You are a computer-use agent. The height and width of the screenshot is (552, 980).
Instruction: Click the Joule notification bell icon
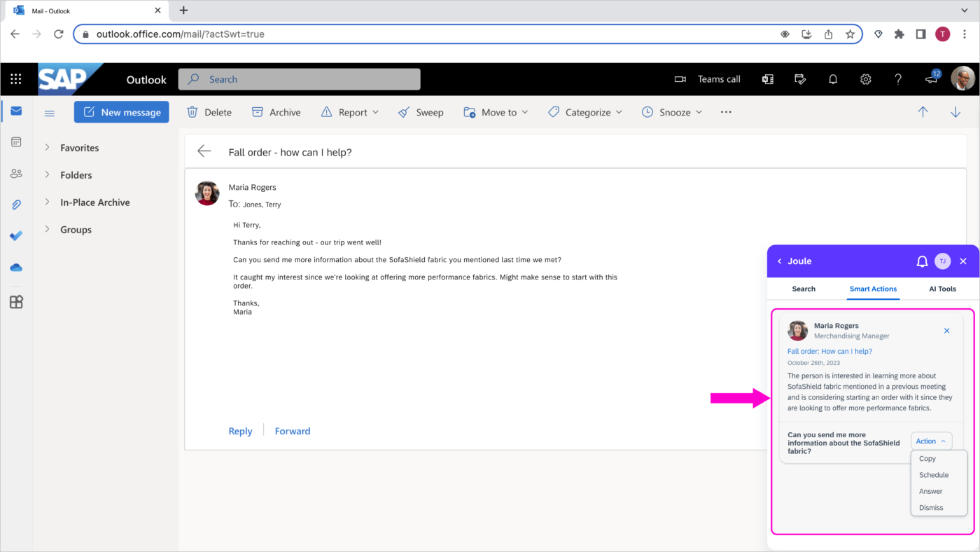coord(922,261)
